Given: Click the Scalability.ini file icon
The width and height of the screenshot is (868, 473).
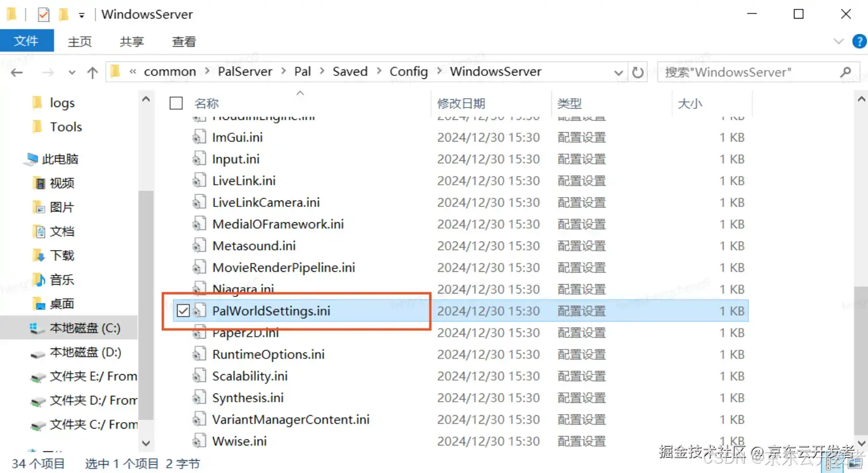Looking at the screenshot, I should coord(200,376).
